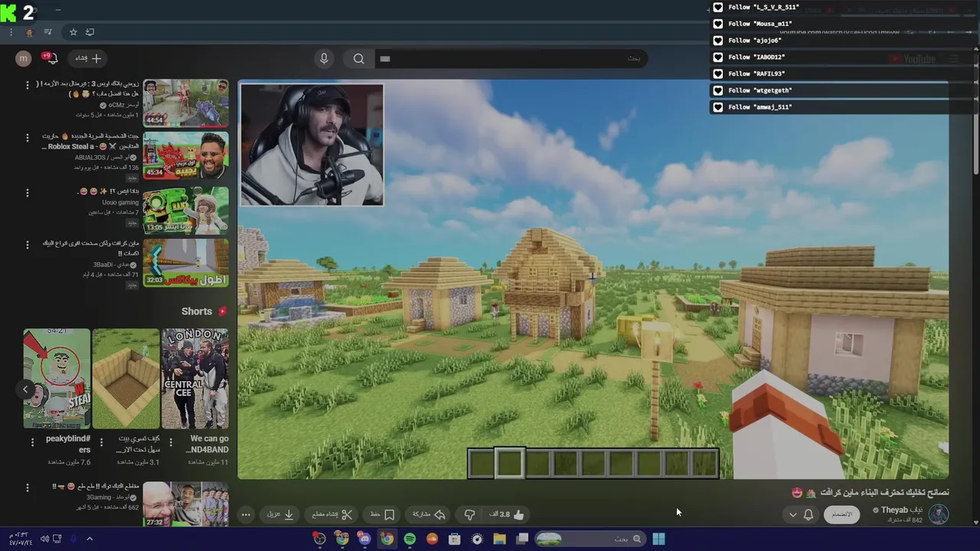
Task: Download the video with the download button
Action: tap(280, 515)
